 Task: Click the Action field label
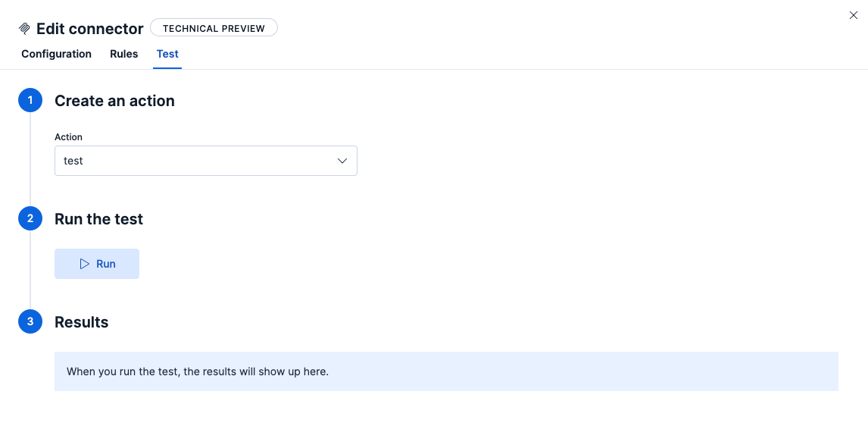(x=68, y=137)
